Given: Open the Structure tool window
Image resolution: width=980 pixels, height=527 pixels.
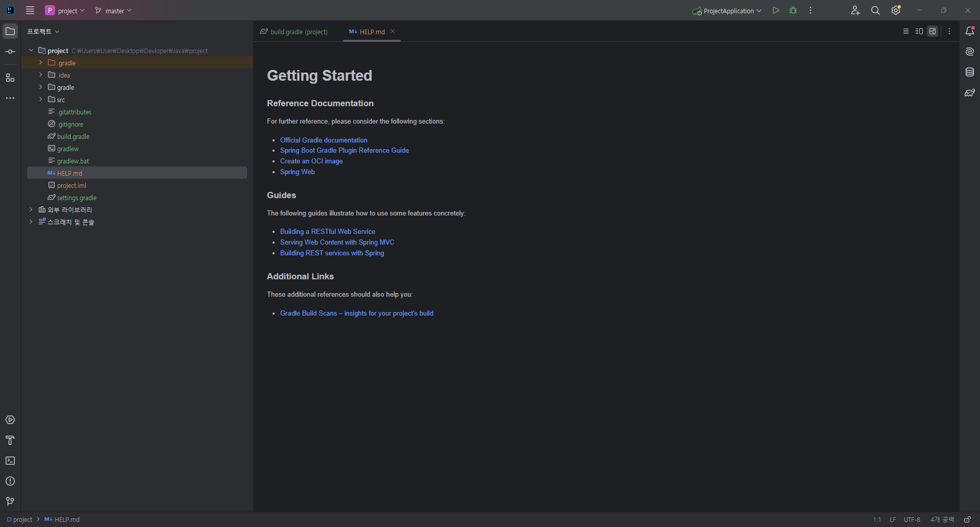Looking at the screenshot, I should click(10, 78).
